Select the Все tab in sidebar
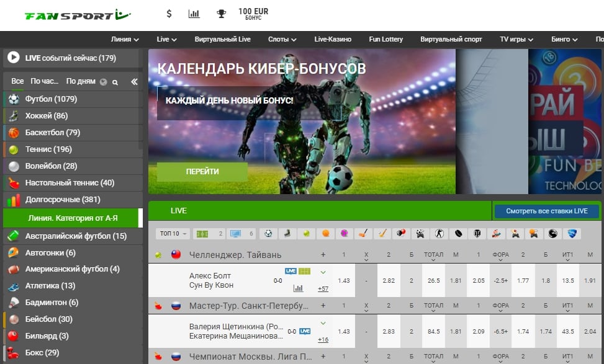Viewport: 604px width, 364px height. (17, 81)
